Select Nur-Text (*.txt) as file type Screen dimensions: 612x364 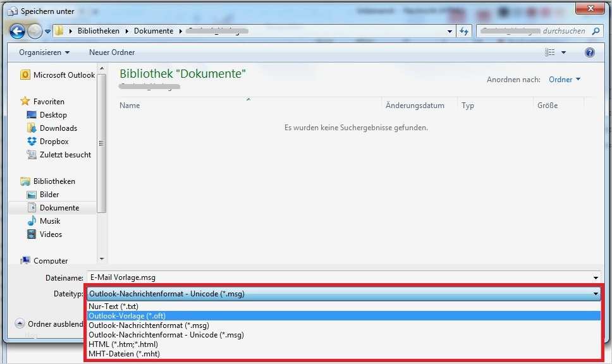coord(114,306)
